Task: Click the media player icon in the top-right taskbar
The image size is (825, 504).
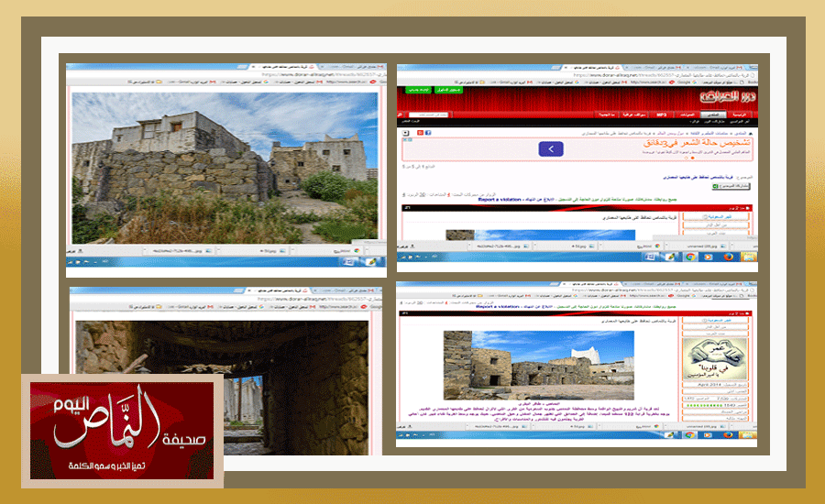Action: tap(708, 258)
